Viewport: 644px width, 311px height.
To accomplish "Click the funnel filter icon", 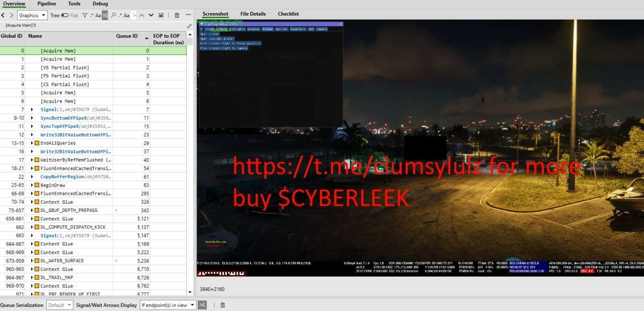I will click(85, 16).
